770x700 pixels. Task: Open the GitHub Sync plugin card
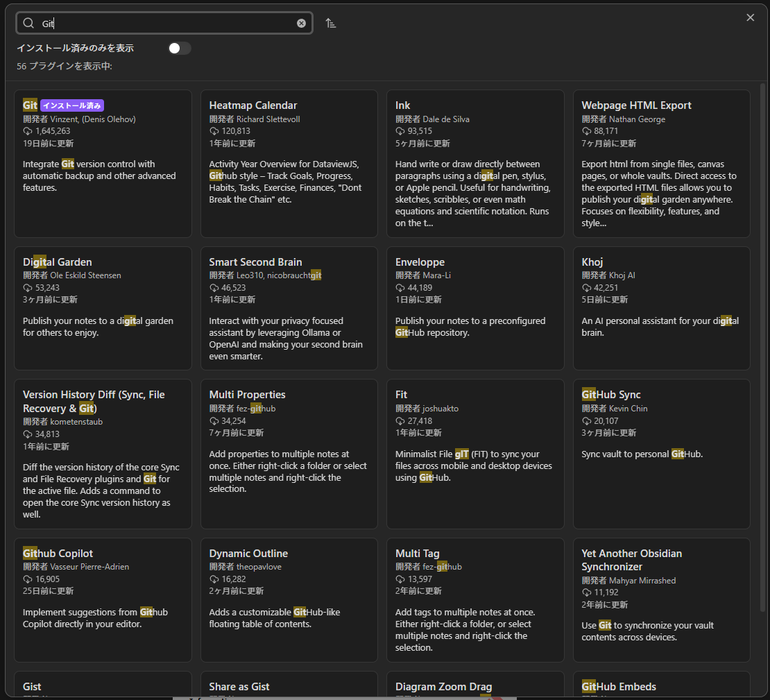(x=660, y=454)
